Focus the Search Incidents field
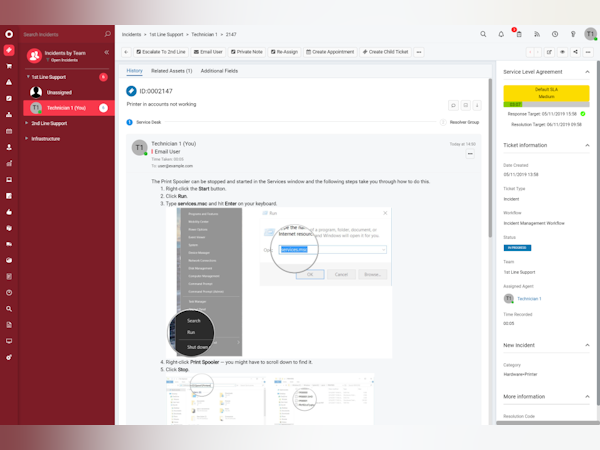 [61, 34]
